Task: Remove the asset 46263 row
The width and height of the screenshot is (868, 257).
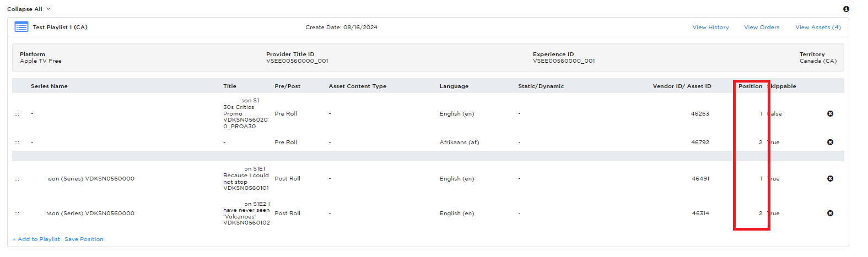Action: click(x=830, y=114)
